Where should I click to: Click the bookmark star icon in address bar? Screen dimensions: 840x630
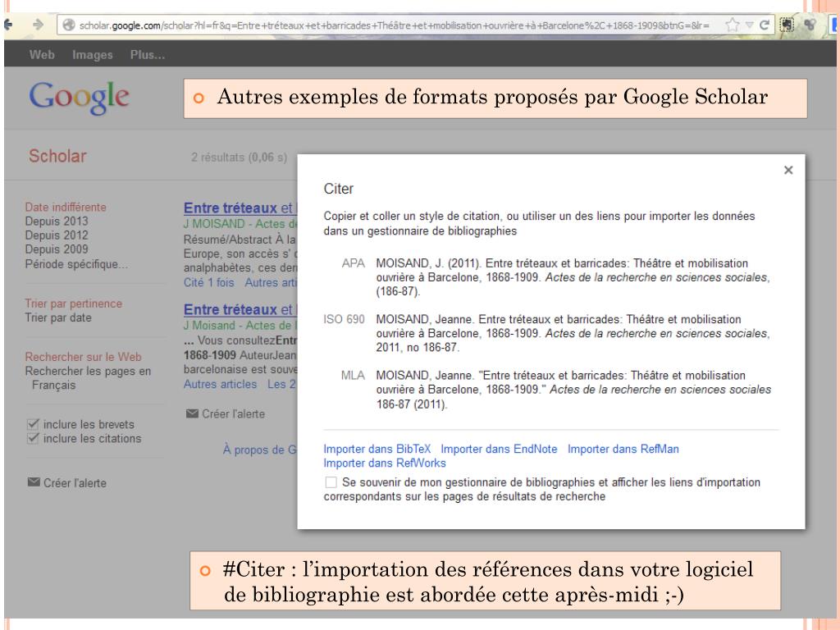click(x=733, y=25)
